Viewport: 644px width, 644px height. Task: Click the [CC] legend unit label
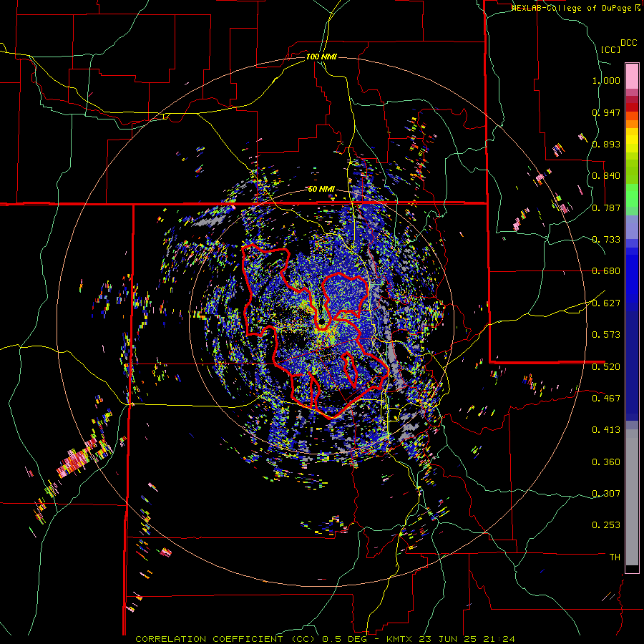tap(611, 49)
